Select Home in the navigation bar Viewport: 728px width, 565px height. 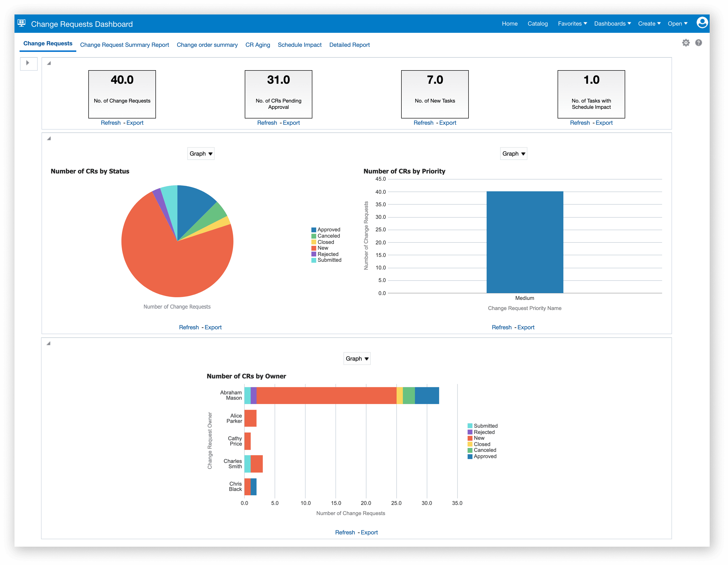[510, 23]
